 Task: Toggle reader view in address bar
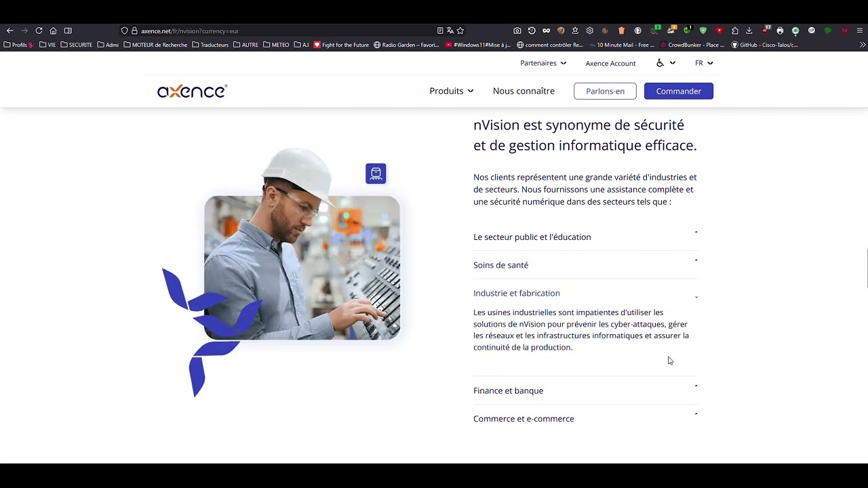[x=440, y=30]
